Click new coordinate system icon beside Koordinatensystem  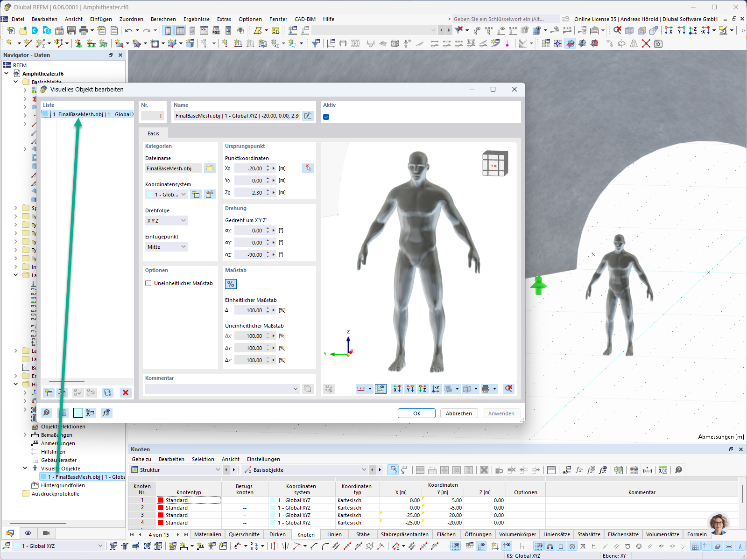pos(196,195)
